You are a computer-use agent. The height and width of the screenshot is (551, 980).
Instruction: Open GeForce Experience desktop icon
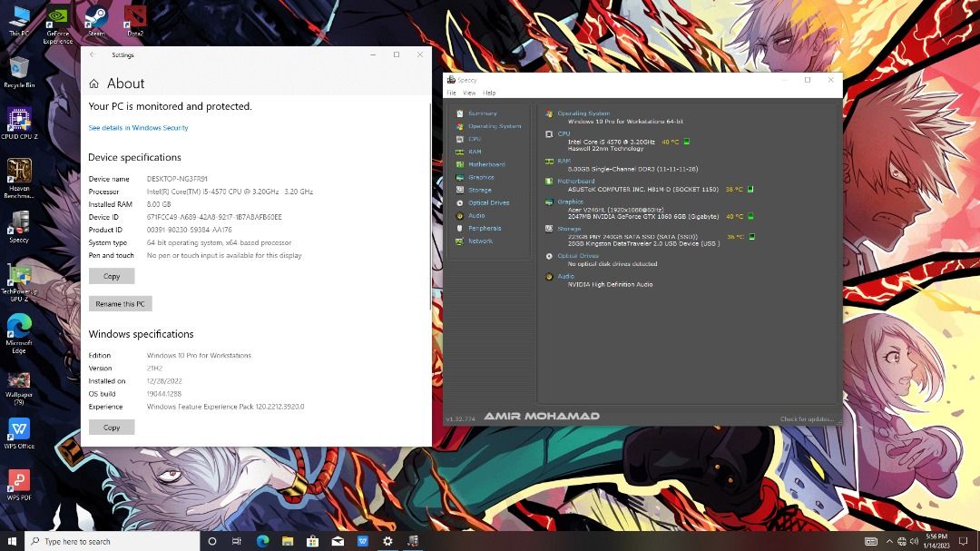(x=58, y=25)
